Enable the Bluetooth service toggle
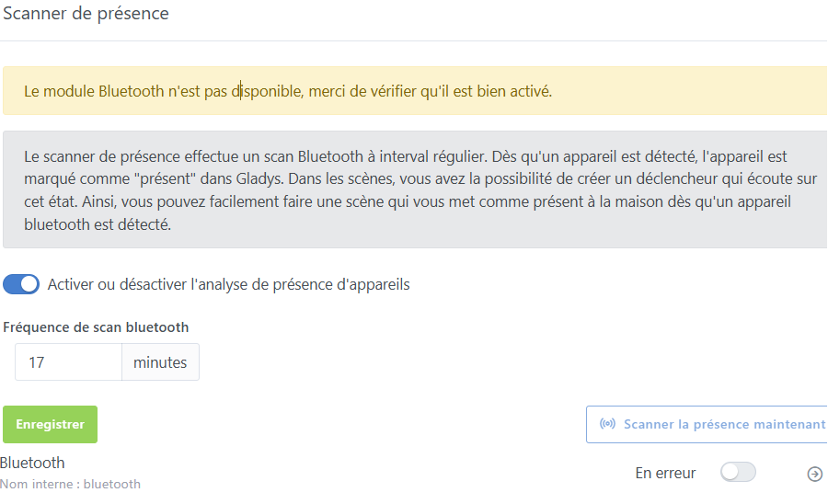This screenshot has width=828, height=504. [x=738, y=473]
